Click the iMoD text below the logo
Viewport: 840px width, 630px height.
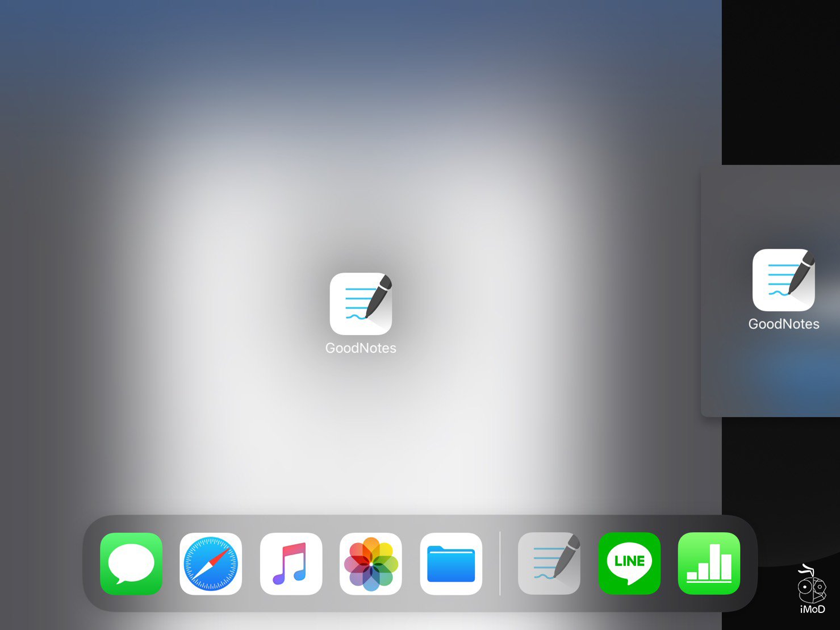click(x=812, y=610)
